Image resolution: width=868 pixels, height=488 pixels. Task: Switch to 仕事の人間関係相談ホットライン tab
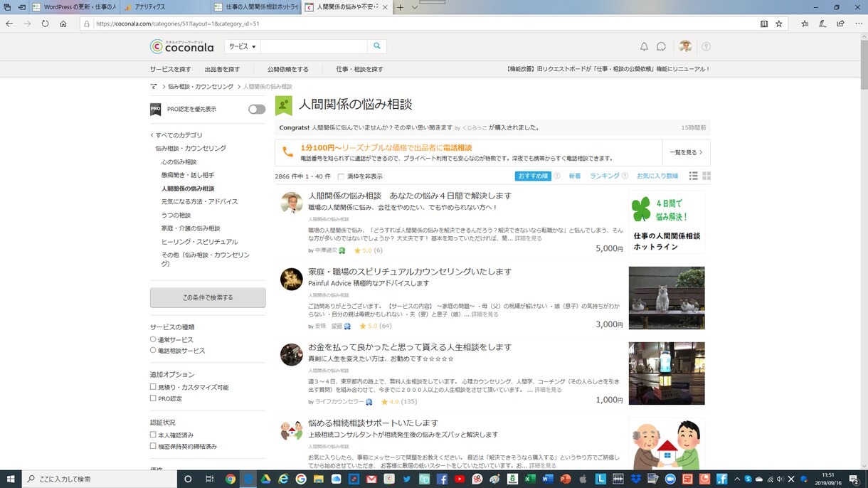tap(255, 7)
